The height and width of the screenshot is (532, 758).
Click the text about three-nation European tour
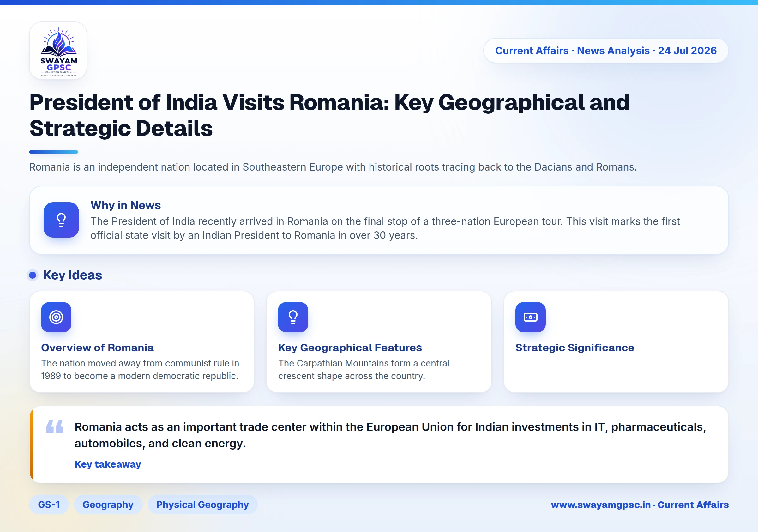(x=385, y=228)
